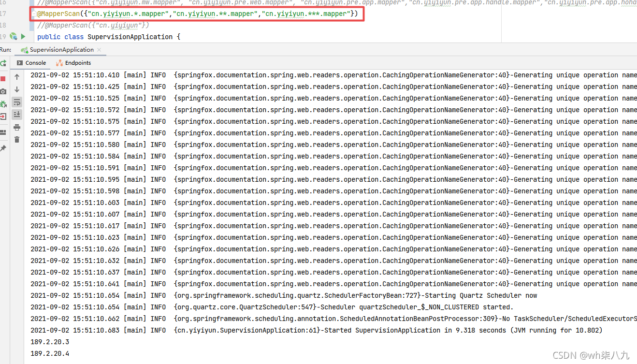Screen dimensions: 637x364
Task: Toggle soft-wrap in the console
Action: tap(17, 102)
